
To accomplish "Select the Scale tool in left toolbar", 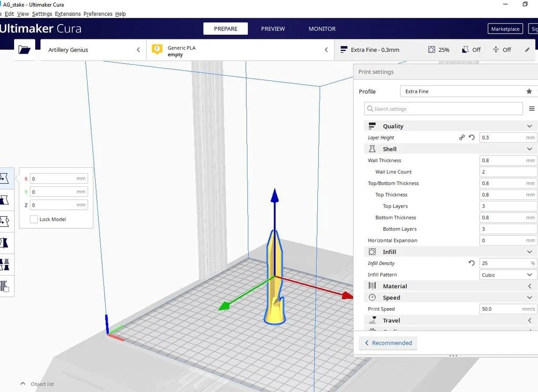I will point(4,200).
